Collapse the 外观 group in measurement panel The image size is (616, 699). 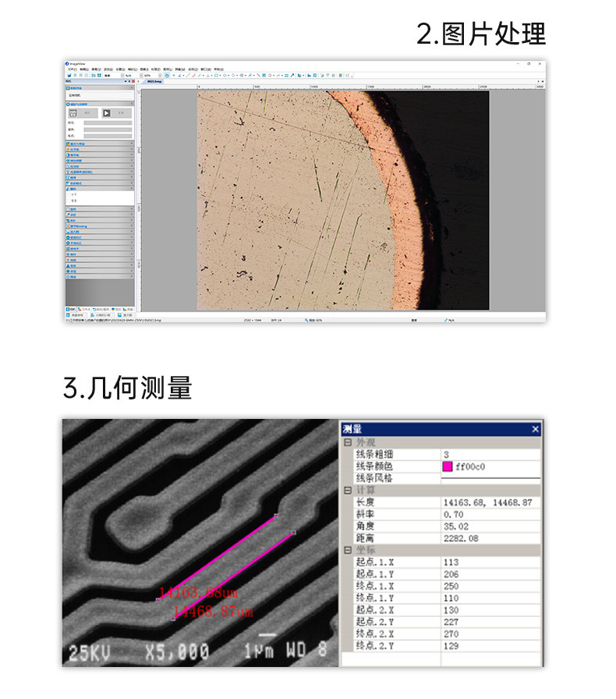(348, 442)
